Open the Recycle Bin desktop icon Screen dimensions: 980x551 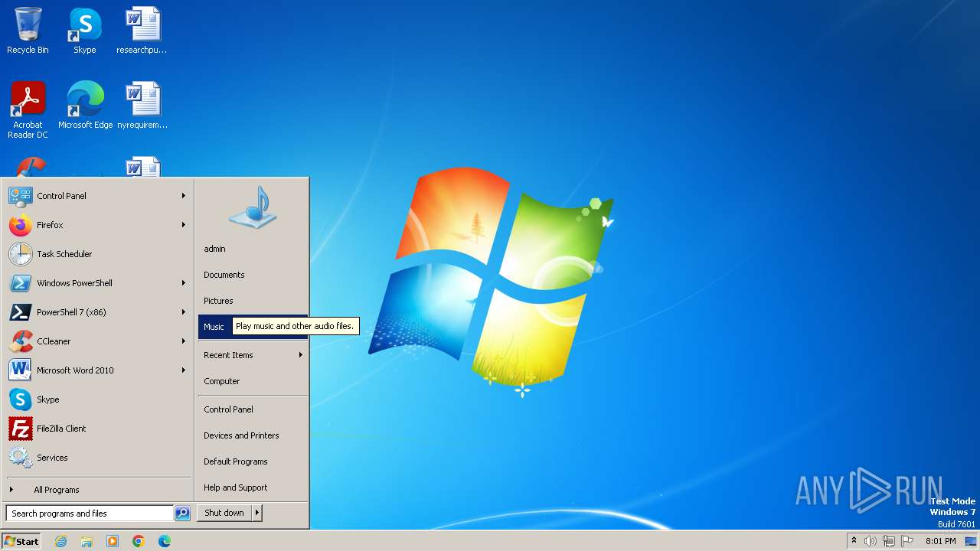click(28, 31)
